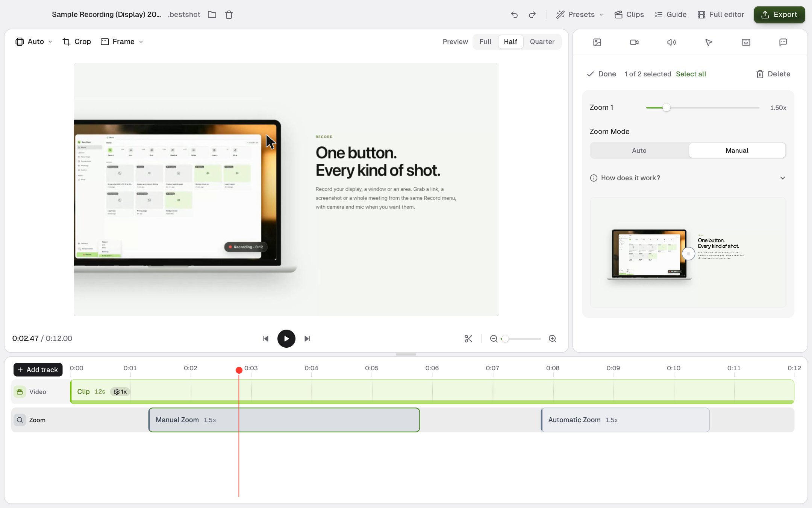Open the Auto aspect ratio dropdown
This screenshot has height=508, width=812.
(x=34, y=42)
